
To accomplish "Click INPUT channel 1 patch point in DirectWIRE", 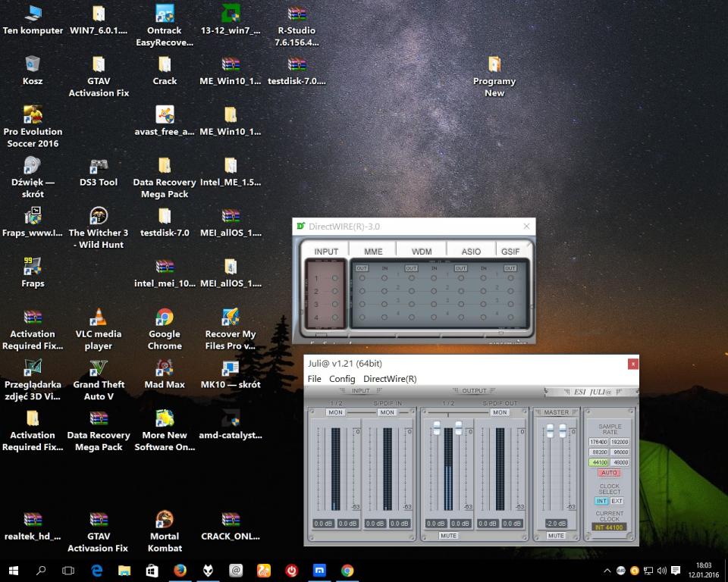I will [x=334, y=278].
